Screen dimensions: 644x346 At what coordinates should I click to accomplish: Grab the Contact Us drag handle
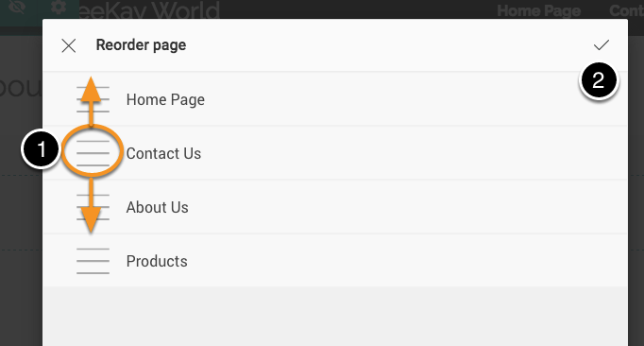[x=93, y=153]
